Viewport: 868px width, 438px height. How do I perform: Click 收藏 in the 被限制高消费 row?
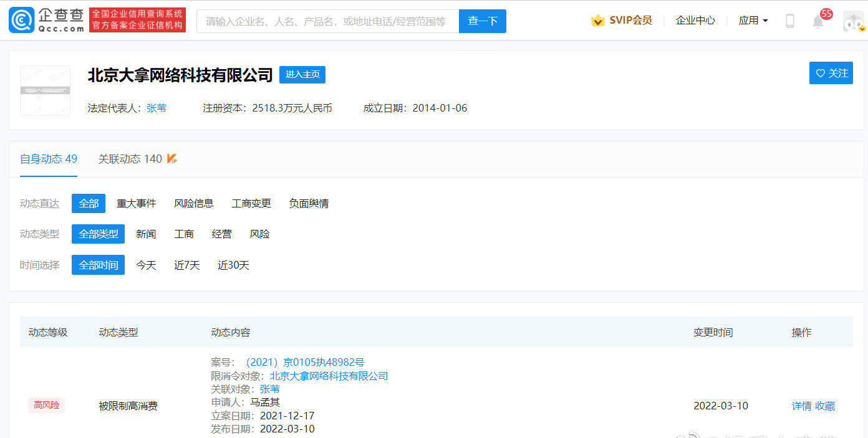coord(825,406)
